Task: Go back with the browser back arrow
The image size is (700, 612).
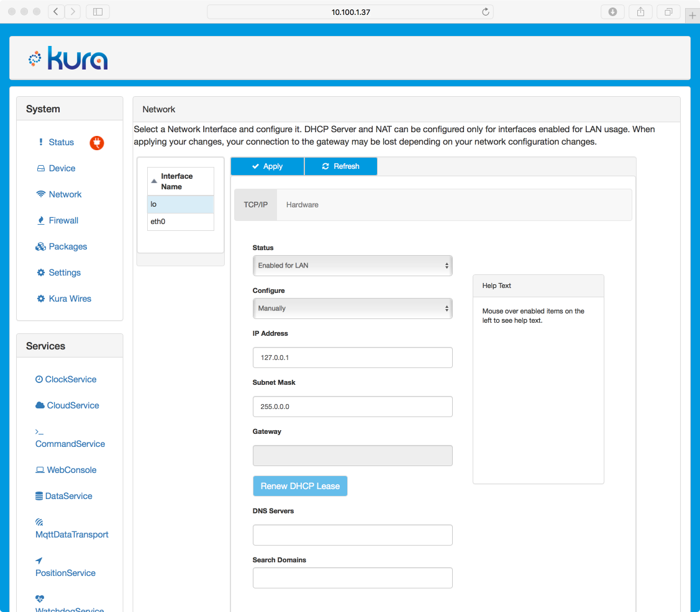Action: [56, 12]
